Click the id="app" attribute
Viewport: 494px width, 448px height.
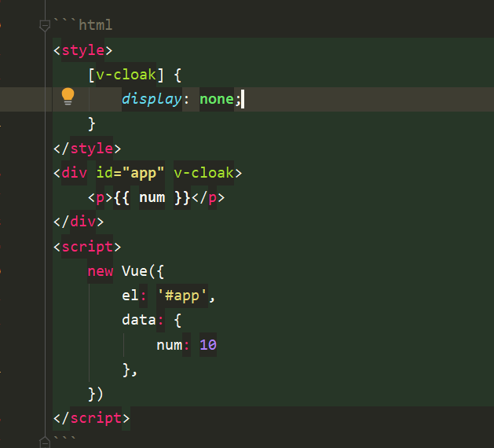click(130, 173)
